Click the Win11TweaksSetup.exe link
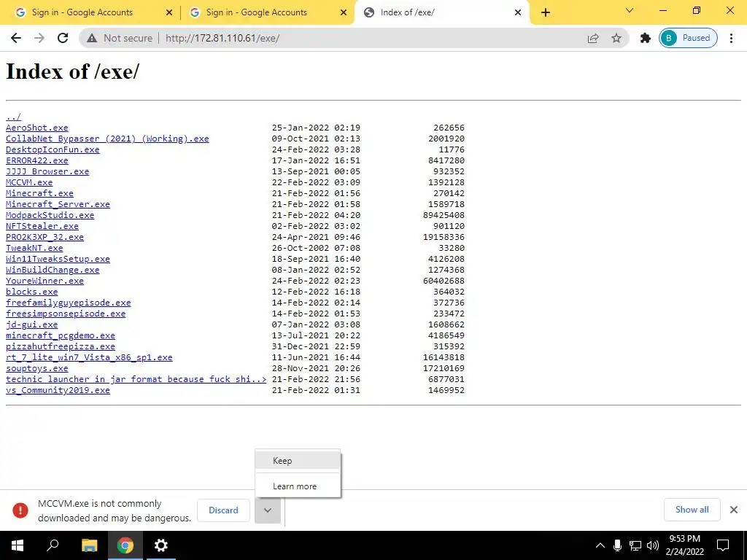 coord(58,259)
